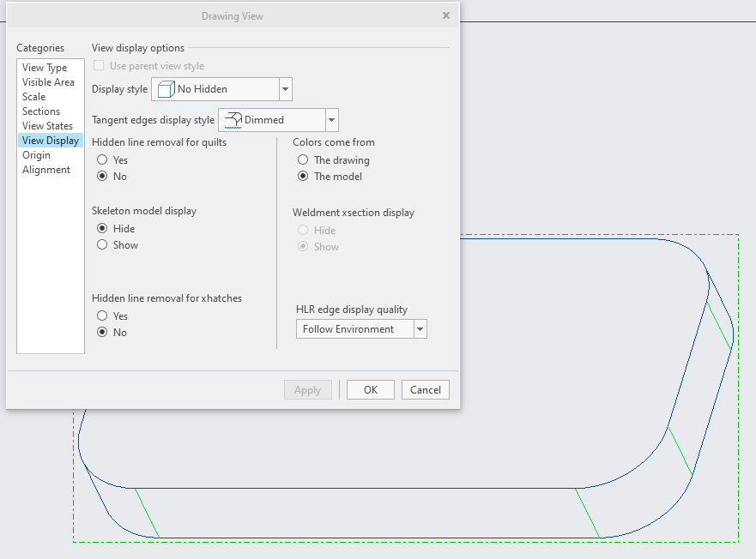Click the Dimmed tangent edges icon
756x559 pixels.
[x=233, y=120]
